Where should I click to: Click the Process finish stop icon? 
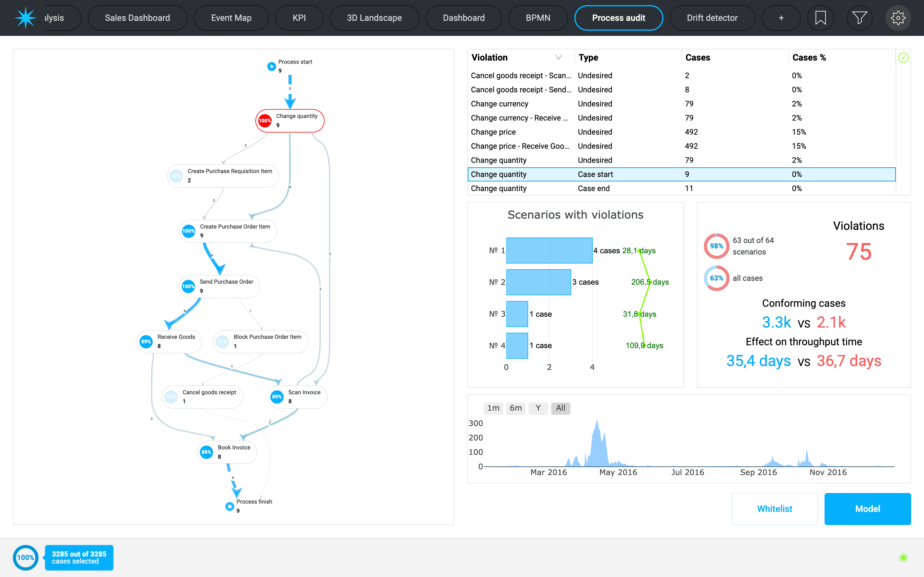tap(229, 506)
